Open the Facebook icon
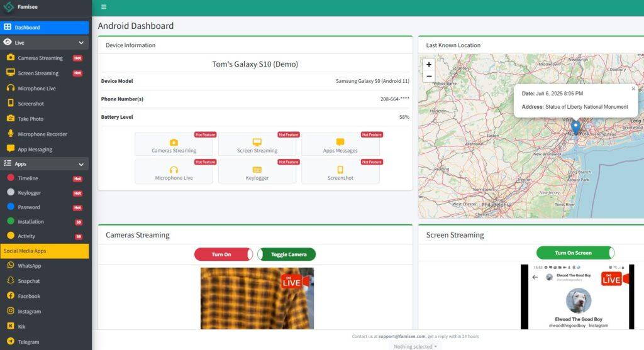 (11, 295)
